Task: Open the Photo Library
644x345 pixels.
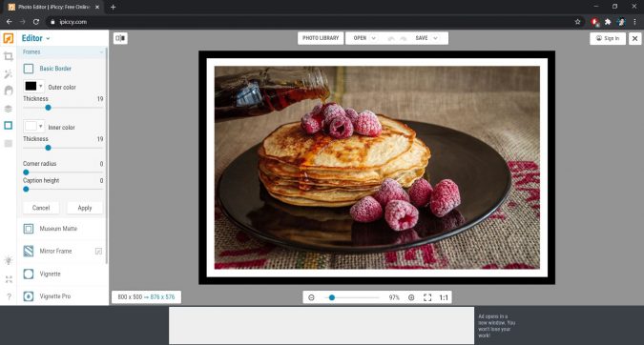Action: [x=321, y=38]
